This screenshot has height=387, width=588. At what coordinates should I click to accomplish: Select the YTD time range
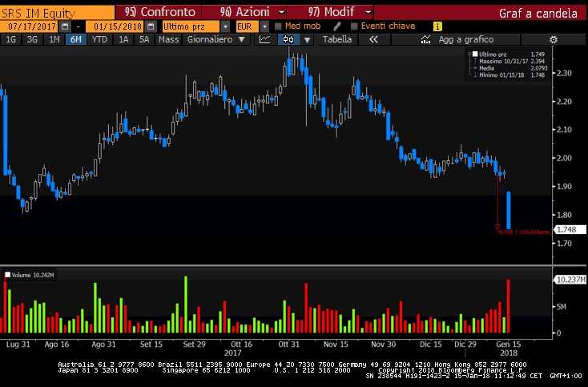(x=99, y=39)
